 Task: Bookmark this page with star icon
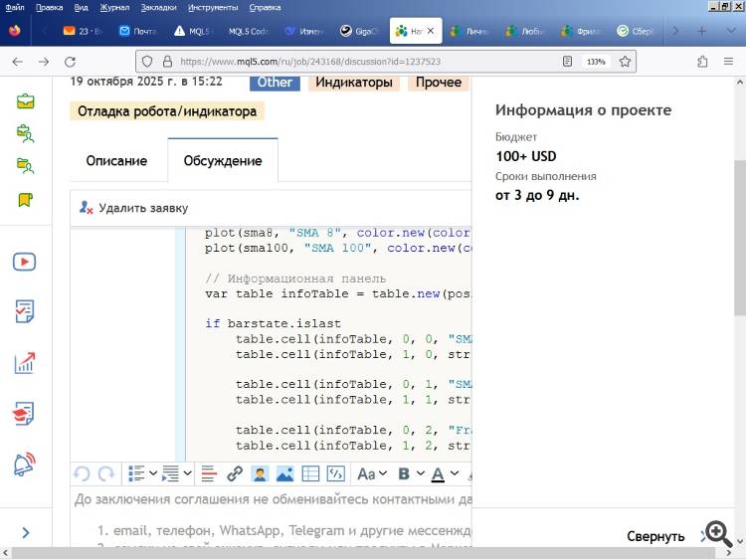tap(626, 62)
